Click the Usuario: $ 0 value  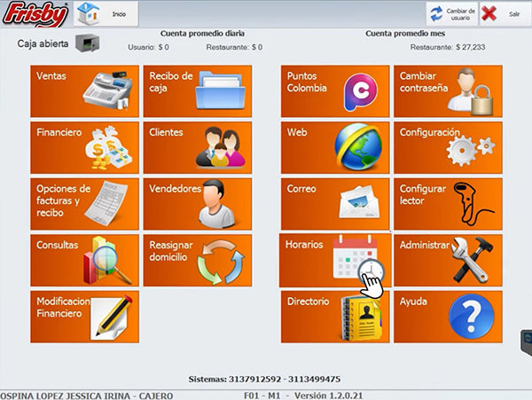(148, 47)
